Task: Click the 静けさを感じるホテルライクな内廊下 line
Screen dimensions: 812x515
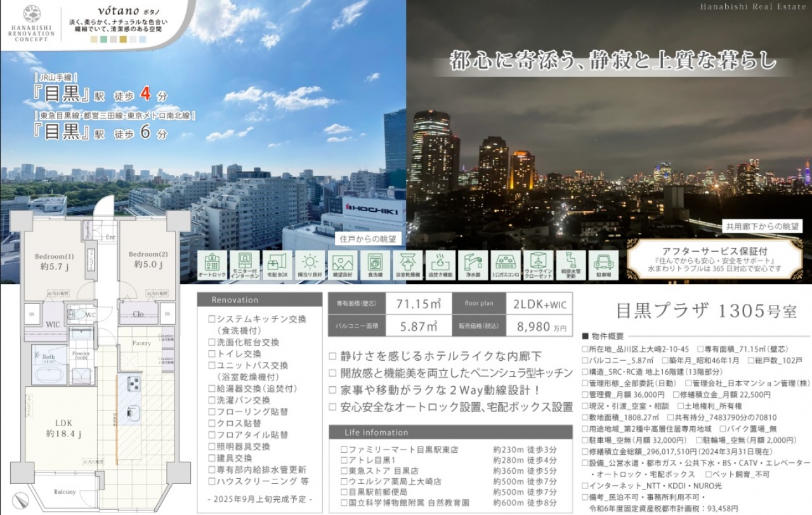Action: click(435, 356)
